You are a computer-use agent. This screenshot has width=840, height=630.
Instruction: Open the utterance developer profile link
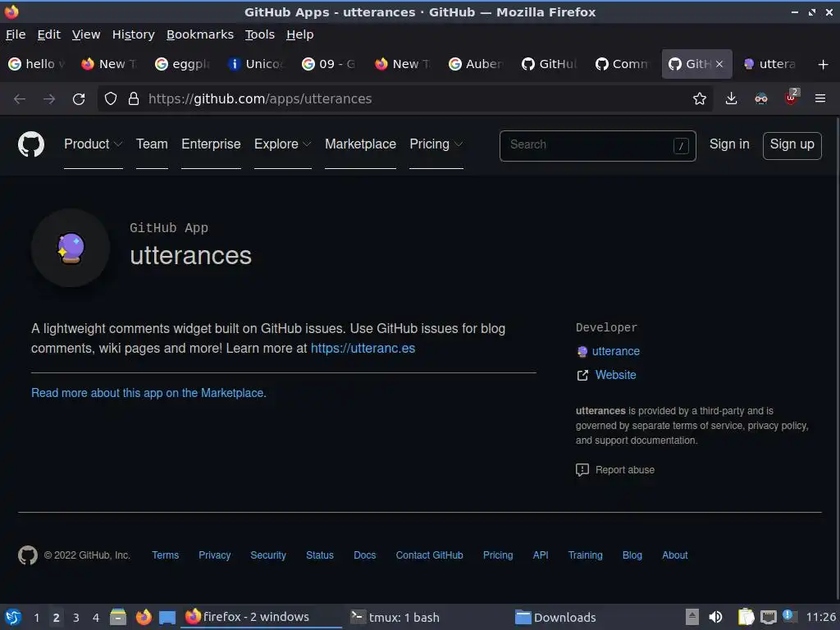pyautogui.click(x=615, y=351)
